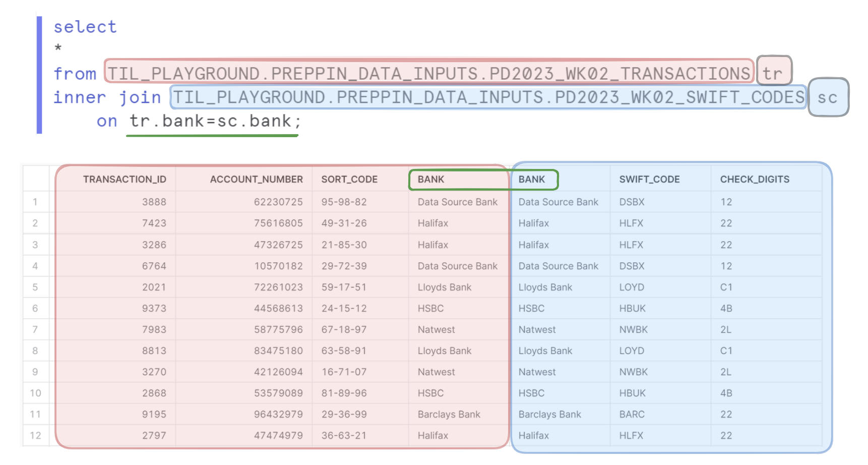Click the 'sc' table alias after SWIFT_CODES

(x=827, y=97)
